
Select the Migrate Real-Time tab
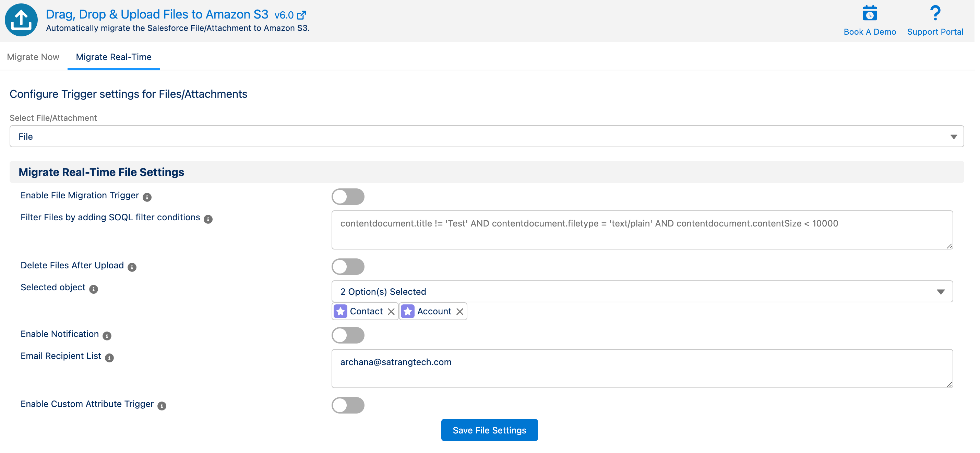[113, 57]
